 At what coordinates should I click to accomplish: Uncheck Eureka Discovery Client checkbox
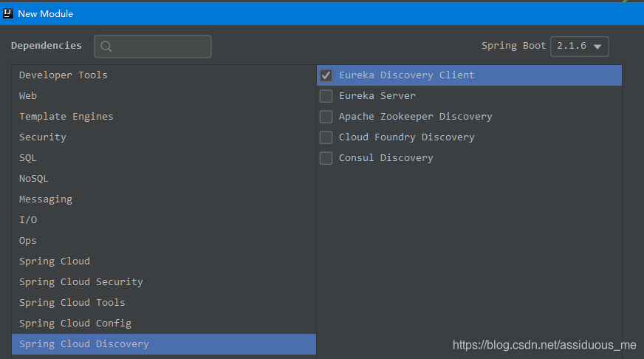(x=326, y=75)
